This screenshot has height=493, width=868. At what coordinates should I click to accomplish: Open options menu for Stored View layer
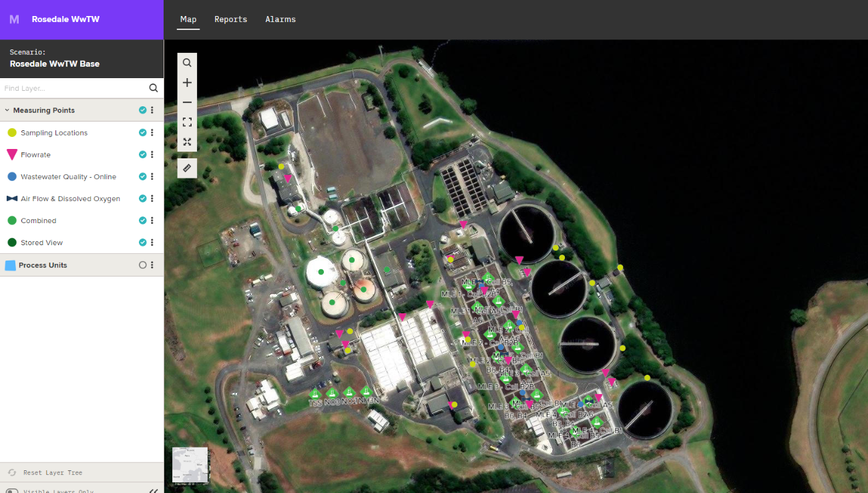[x=152, y=242]
